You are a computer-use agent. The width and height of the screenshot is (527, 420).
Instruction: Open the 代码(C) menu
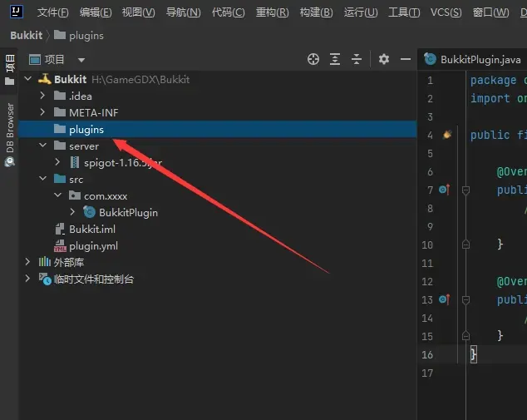(229, 12)
